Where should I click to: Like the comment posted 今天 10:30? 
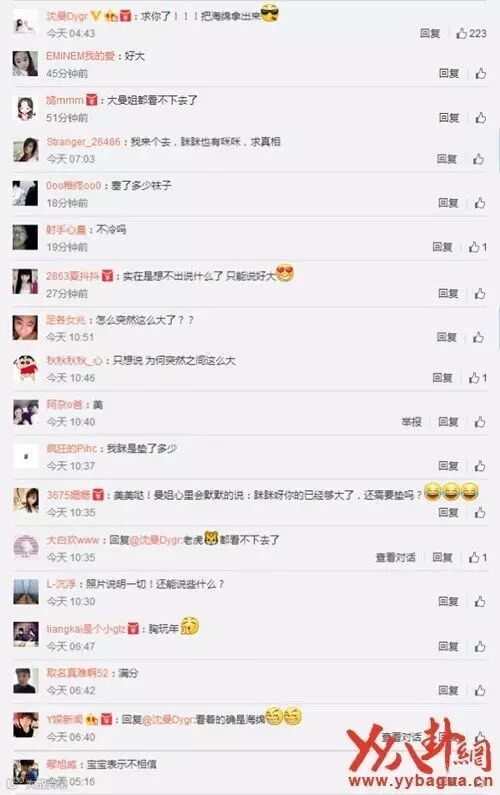tap(480, 601)
